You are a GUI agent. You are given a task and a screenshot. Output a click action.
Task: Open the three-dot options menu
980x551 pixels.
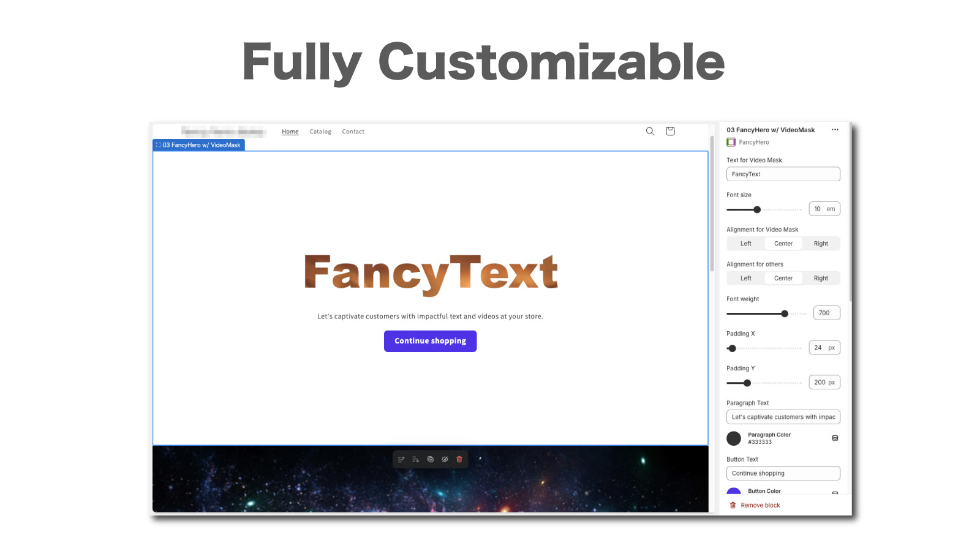click(x=835, y=129)
